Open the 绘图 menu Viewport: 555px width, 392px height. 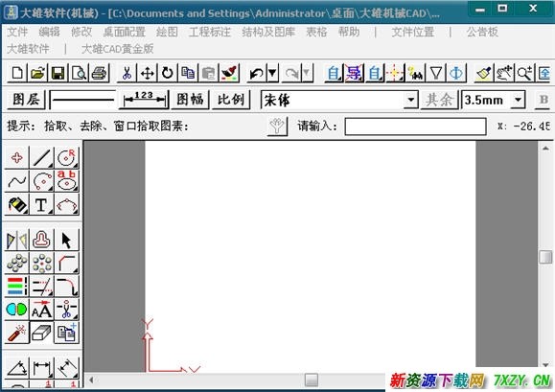click(x=167, y=32)
